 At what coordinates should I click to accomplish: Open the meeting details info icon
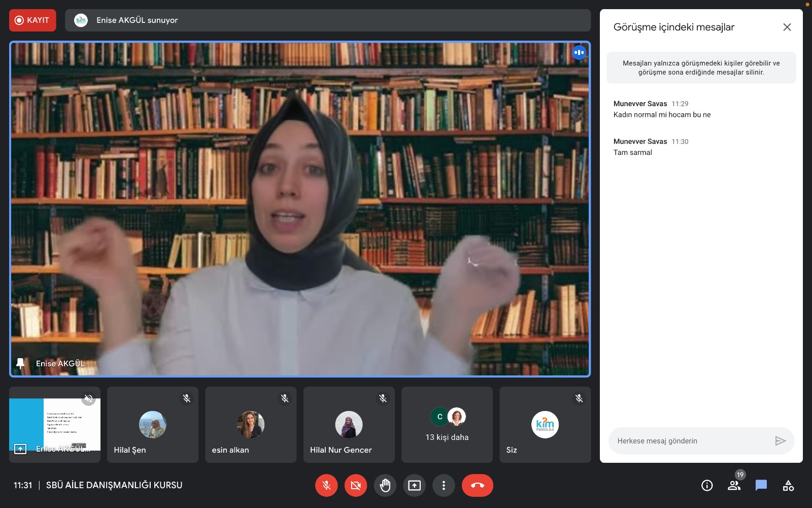(x=707, y=486)
